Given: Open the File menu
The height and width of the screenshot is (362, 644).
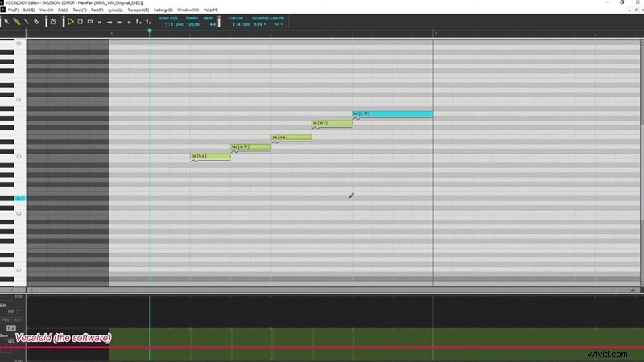Looking at the screenshot, I should (x=13, y=10).
